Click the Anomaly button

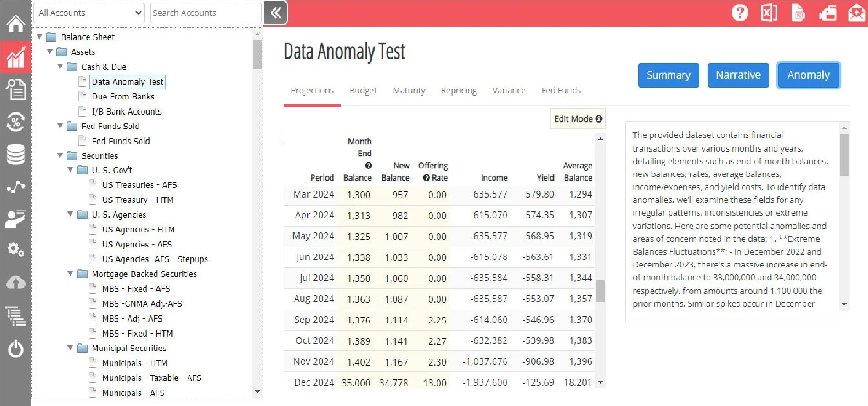pyautogui.click(x=809, y=75)
